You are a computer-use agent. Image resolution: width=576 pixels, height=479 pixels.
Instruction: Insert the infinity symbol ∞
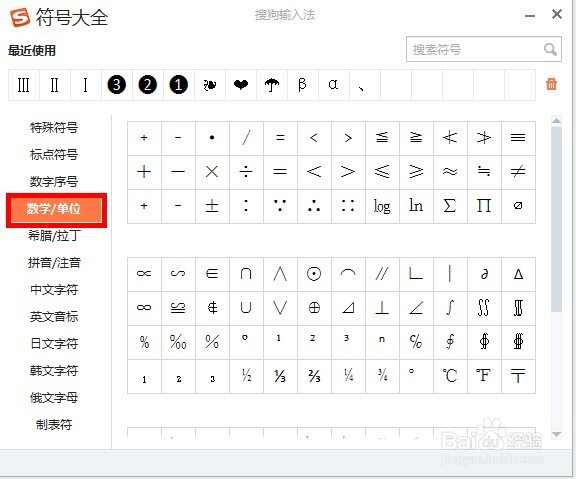[x=144, y=308]
